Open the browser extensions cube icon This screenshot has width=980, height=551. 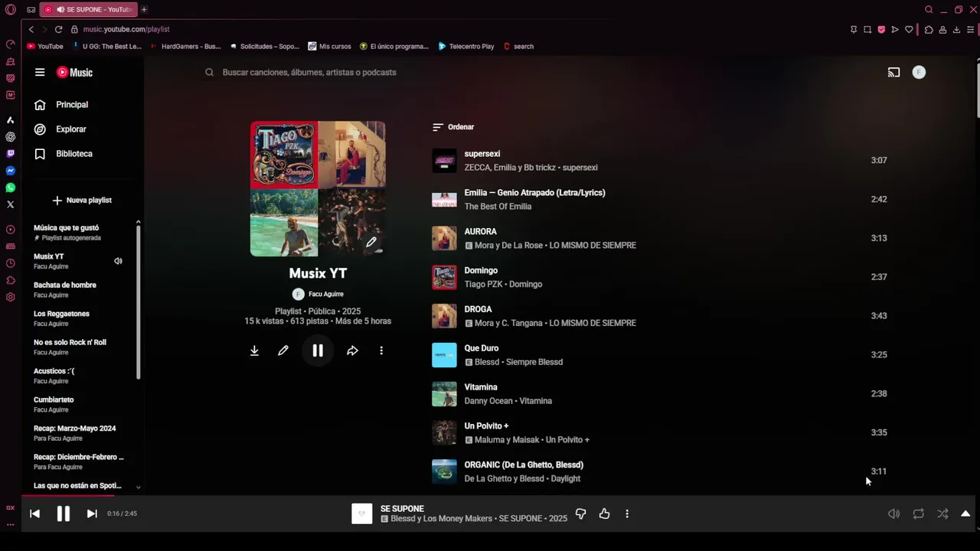(x=929, y=30)
